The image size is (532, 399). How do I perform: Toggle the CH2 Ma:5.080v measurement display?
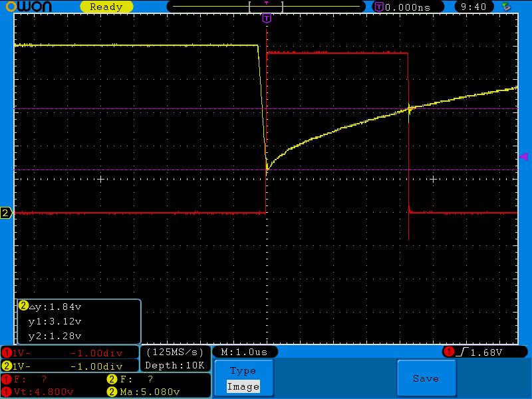tap(154, 392)
